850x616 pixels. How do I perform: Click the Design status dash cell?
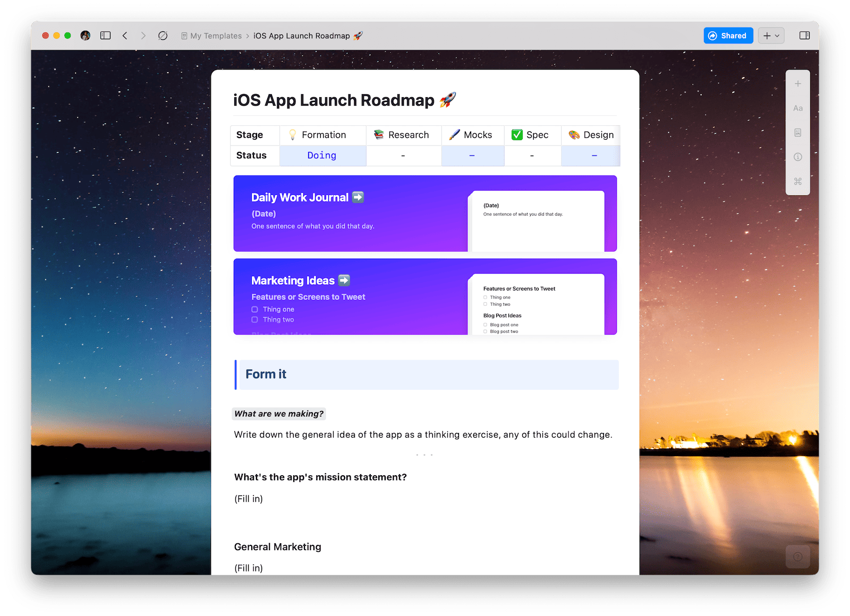pyautogui.click(x=591, y=156)
